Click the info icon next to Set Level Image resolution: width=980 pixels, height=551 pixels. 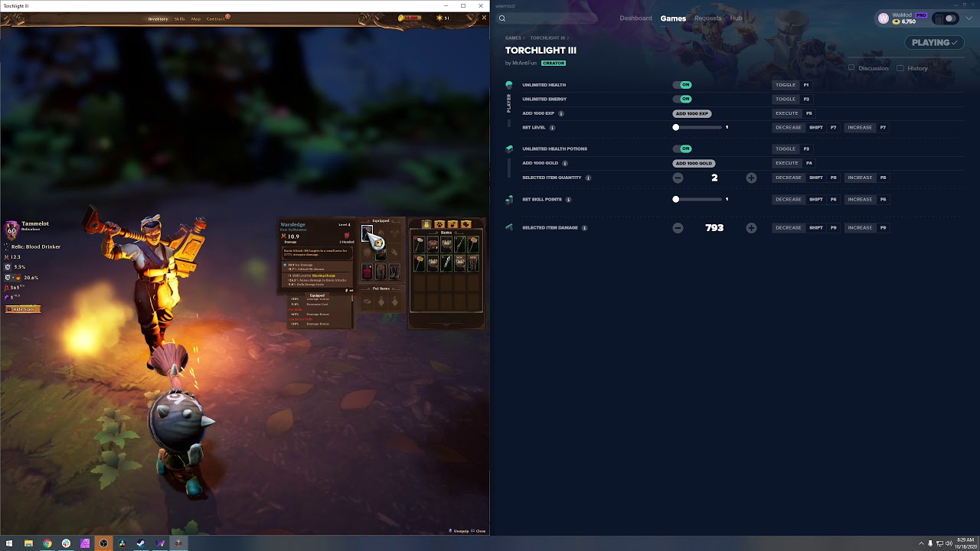pyautogui.click(x=553, y=128)
